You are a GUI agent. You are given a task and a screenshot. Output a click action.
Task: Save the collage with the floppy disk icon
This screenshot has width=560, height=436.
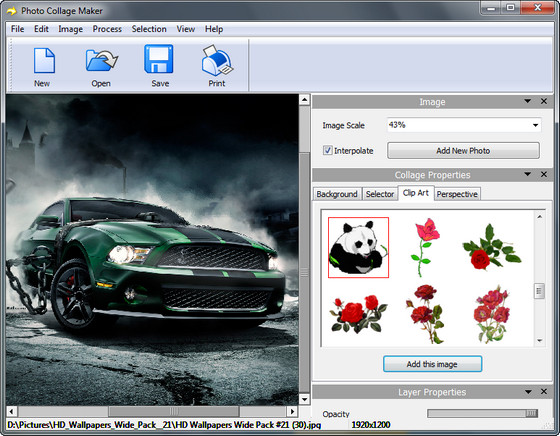point(159,59)
